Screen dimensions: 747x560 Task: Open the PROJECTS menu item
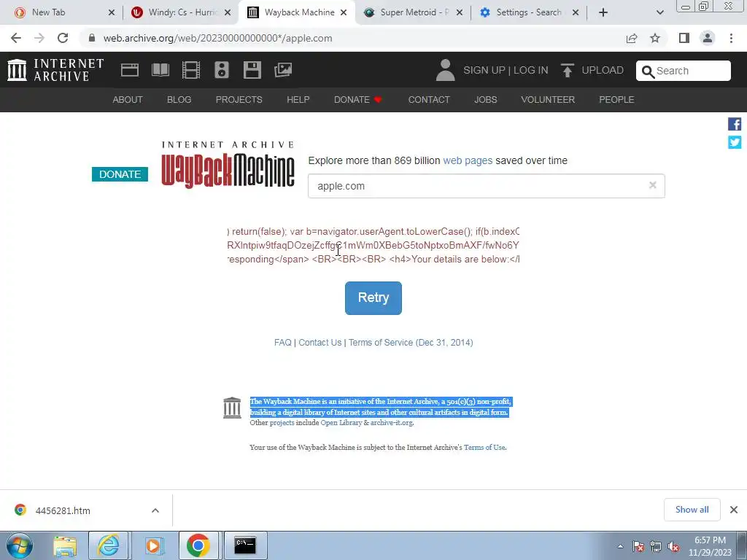(x=239, y=99)
